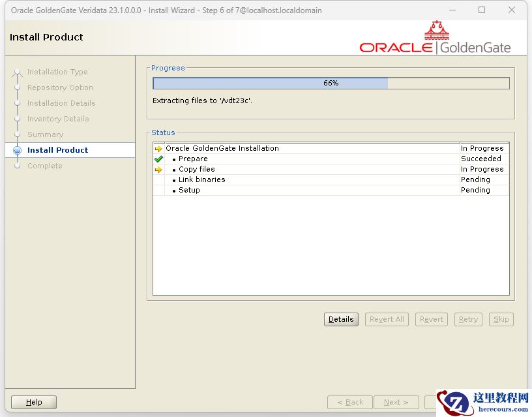The height and width of the screenshot is (417, 532).
Task: Click the Retry button
Action: pyautogui.click(x=468, y=319)
